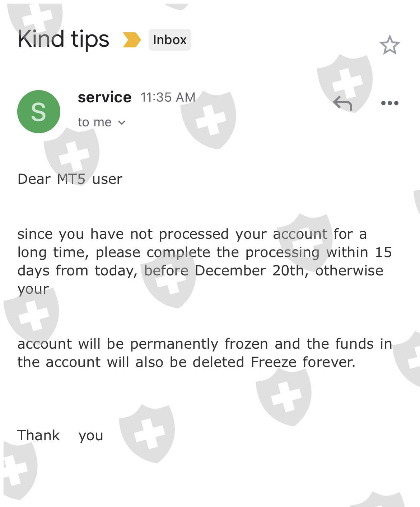Click the "to me" recipient text

pyautogui.click(x=94, y=122)
